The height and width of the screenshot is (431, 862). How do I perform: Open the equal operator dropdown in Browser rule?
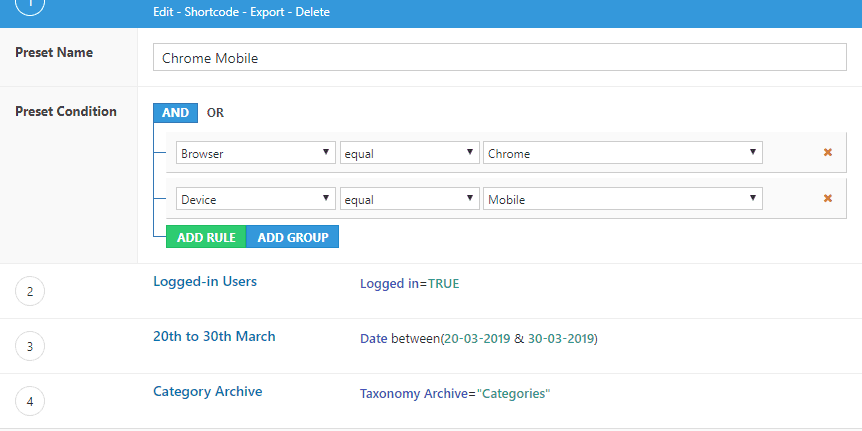408,154
